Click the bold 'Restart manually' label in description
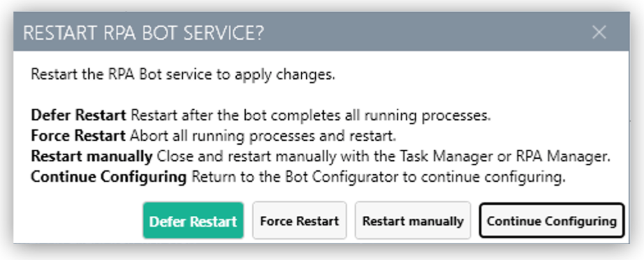This screenshot has height=260, width=644. point(92,157)
